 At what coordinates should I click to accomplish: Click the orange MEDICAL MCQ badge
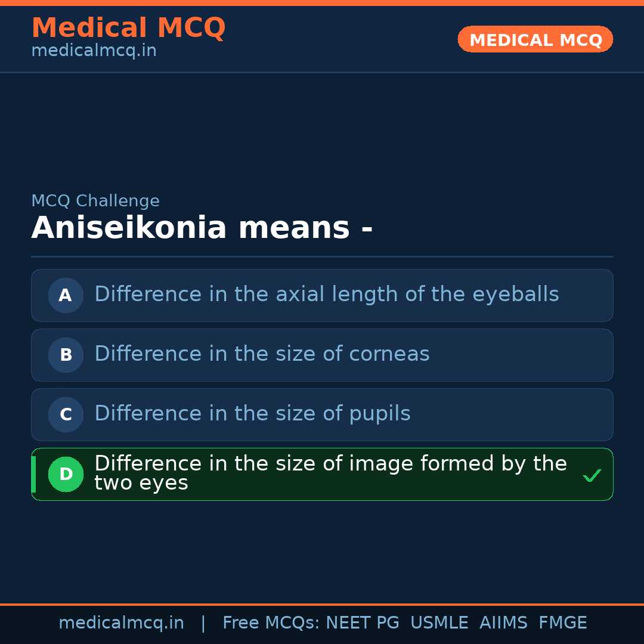535,39
